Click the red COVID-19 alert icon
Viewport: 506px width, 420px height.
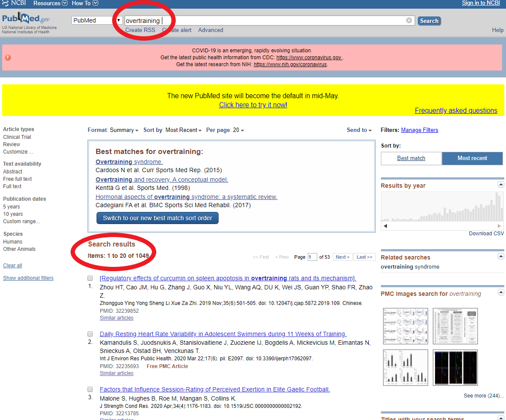click(8, 58)
